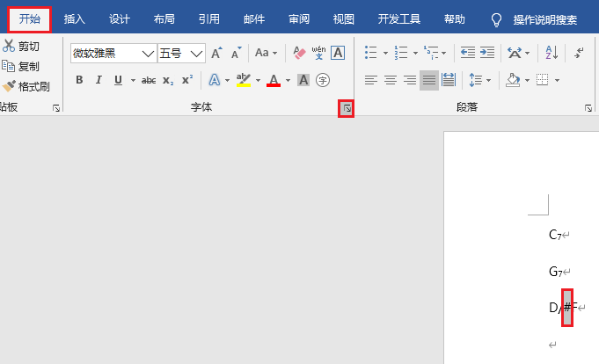Switch to the 设计 (Design) tab
This screenshot has height=364, width=599.
[x=120, y=19]
